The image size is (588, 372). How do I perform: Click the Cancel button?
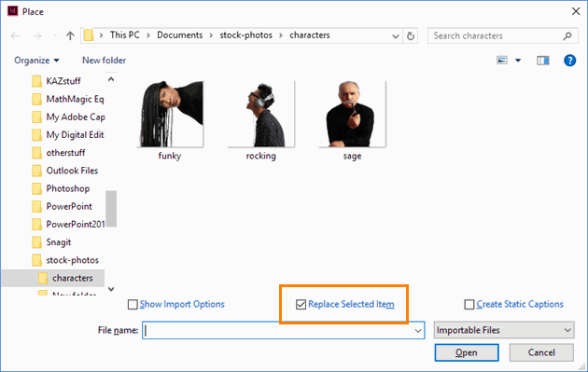(541, 352)
